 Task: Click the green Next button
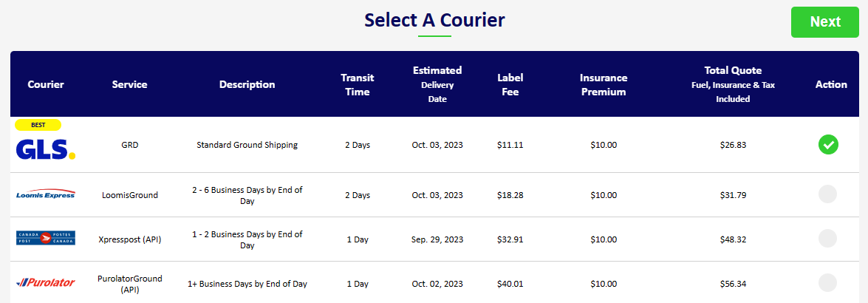click(x=825, y=22)
